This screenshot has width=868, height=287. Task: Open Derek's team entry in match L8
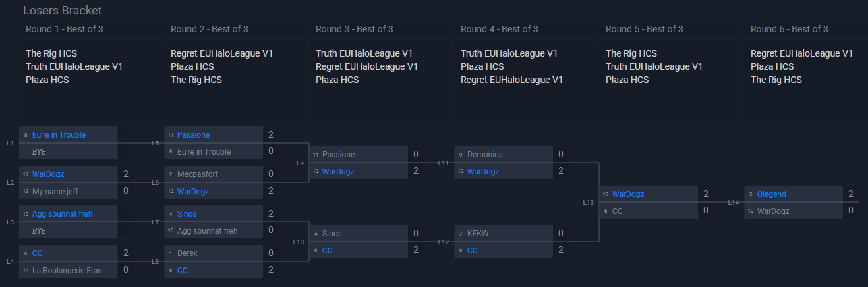(x=187, y=253)
